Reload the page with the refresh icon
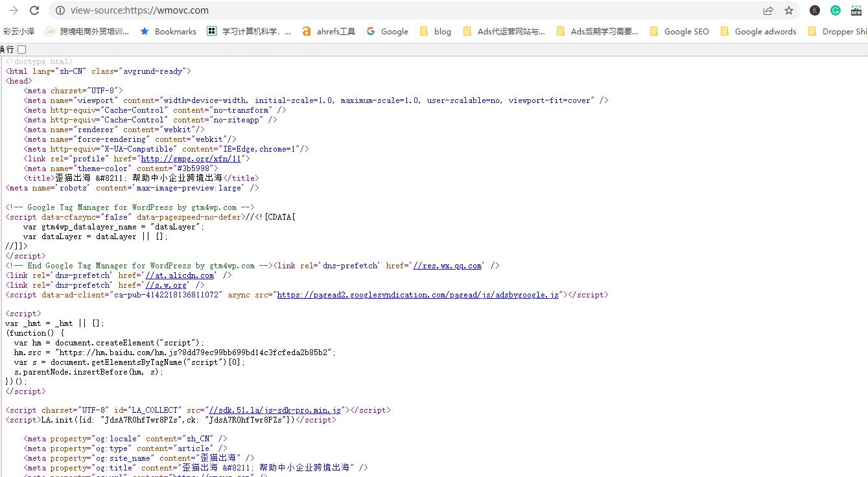The height and width of the screenshot is (477, 868). coord(34,10)
